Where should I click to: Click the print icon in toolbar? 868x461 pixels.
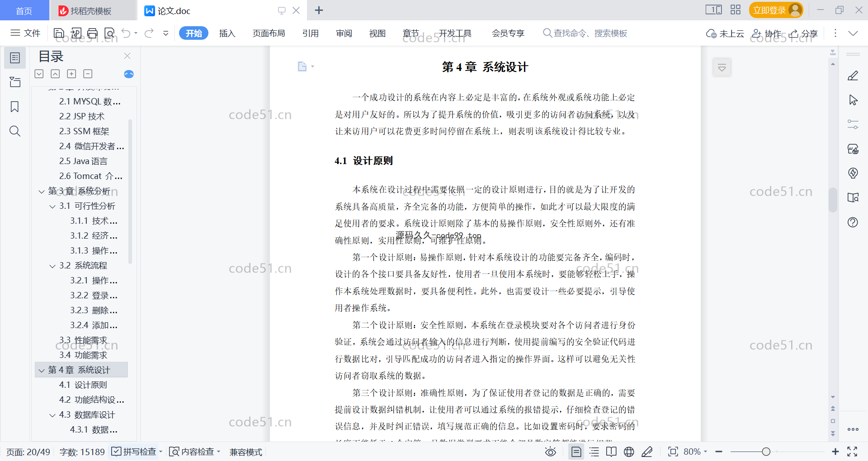(x=93, y=33)
